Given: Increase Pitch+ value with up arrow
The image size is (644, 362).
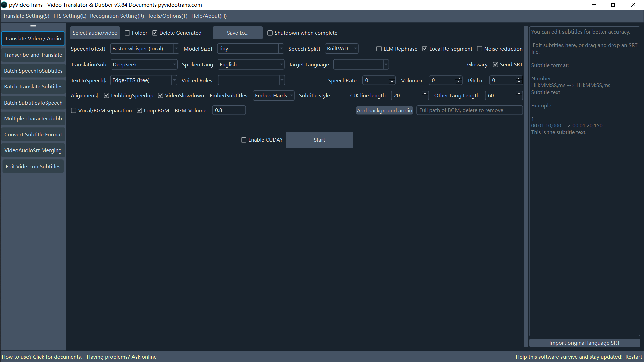Looking at the screenshot, I should coord(519,78).
